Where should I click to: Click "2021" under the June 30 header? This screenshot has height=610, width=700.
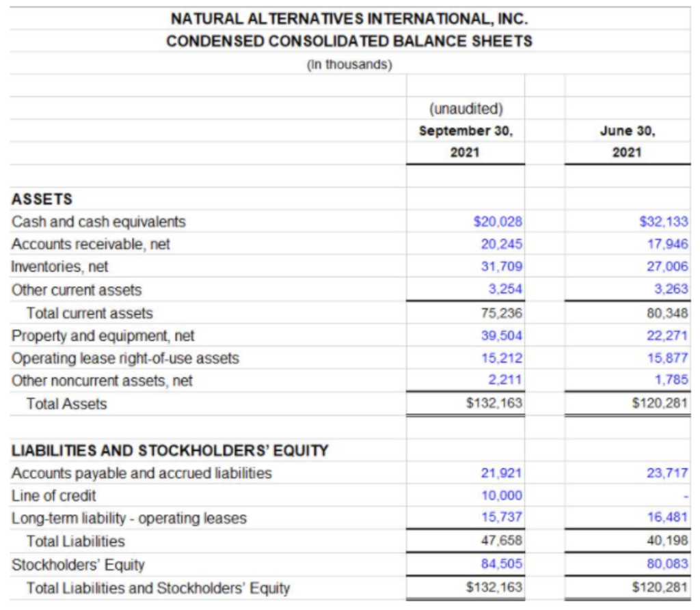pos(627,152)
